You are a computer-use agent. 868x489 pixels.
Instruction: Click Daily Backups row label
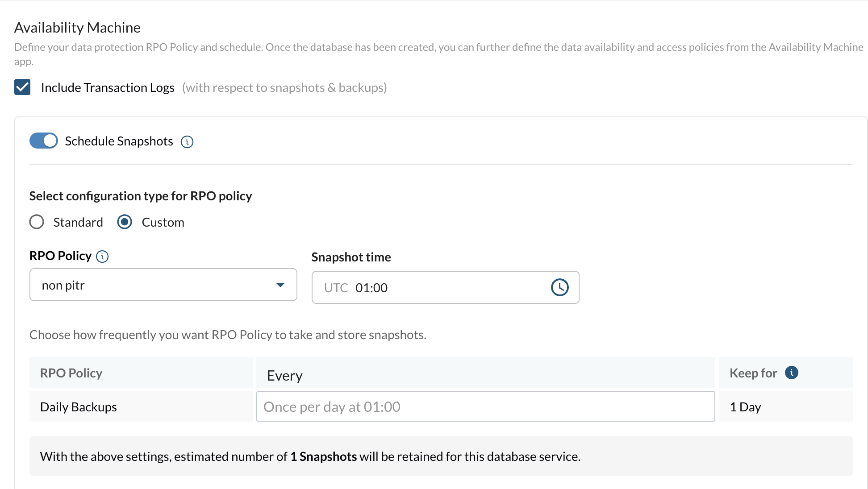coord(79,407)
